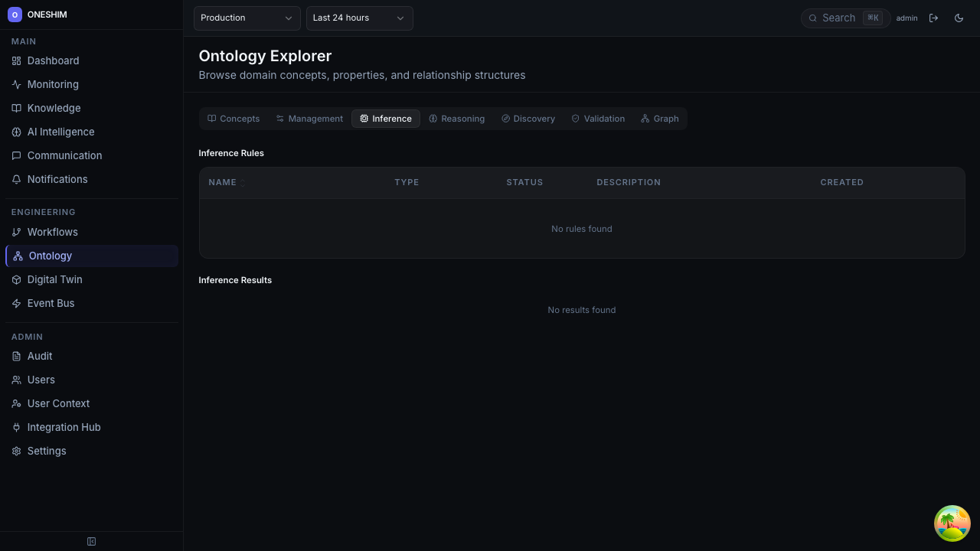This screenshot has width=980, height=551.
Task: Select the Validation tab
Action: tap(597, 119)
